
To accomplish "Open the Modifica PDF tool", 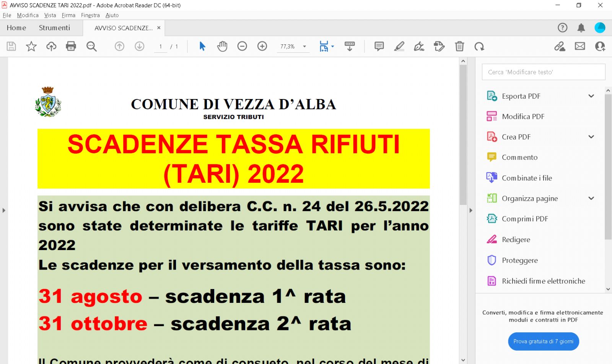I will (523, 117).
